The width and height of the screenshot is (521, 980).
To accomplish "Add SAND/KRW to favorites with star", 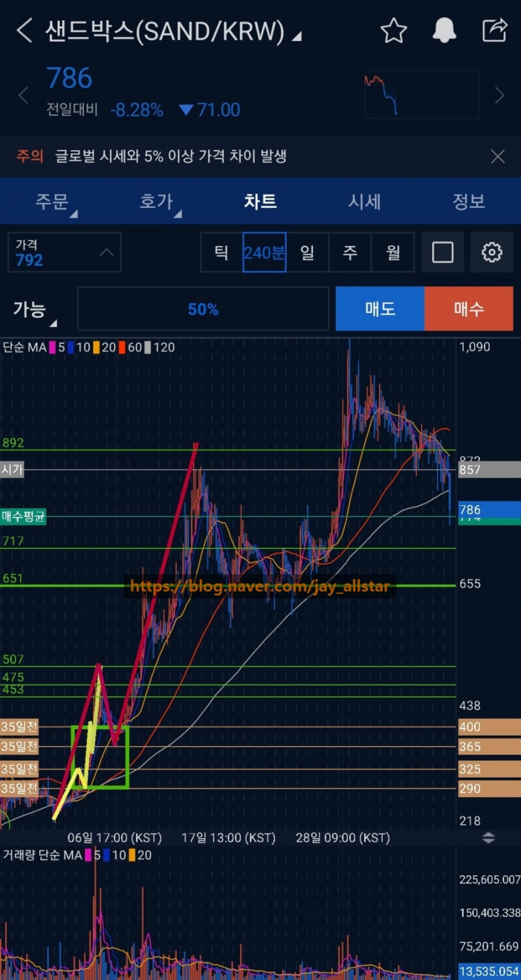I will tap(393, 31).
